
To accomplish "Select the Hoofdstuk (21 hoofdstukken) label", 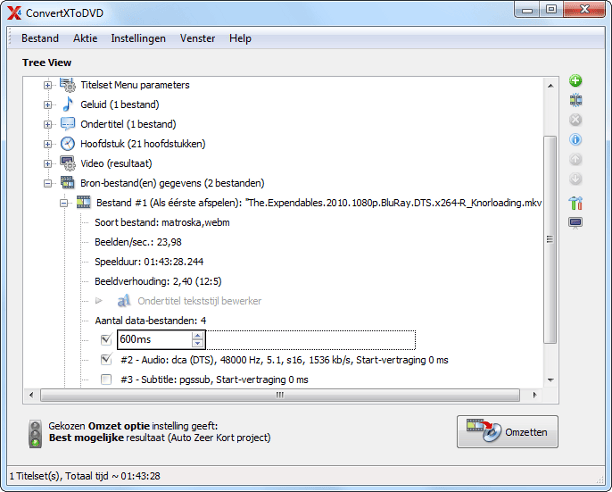I will coord(142,144).
